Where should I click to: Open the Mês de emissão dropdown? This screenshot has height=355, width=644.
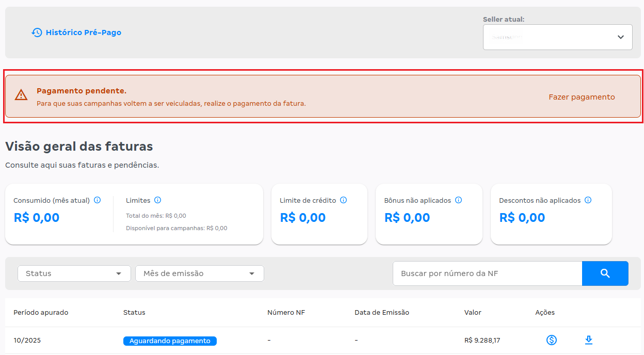pyautogui.click(x=199, y=273)
